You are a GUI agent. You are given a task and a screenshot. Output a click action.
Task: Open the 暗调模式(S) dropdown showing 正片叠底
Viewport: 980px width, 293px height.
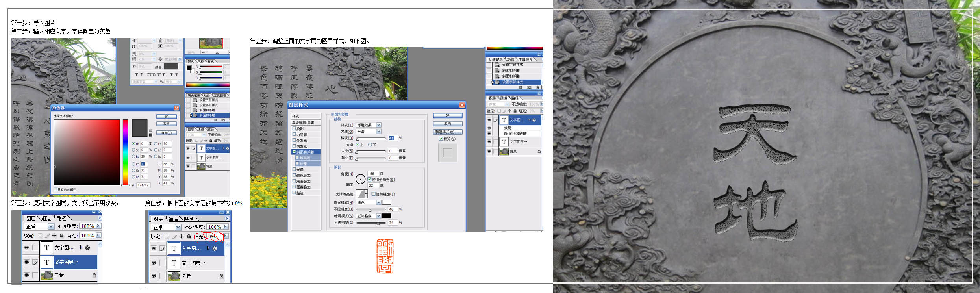pos(369,216)
